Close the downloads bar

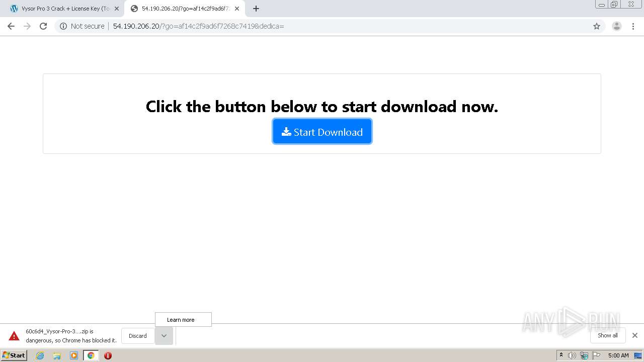635,335
